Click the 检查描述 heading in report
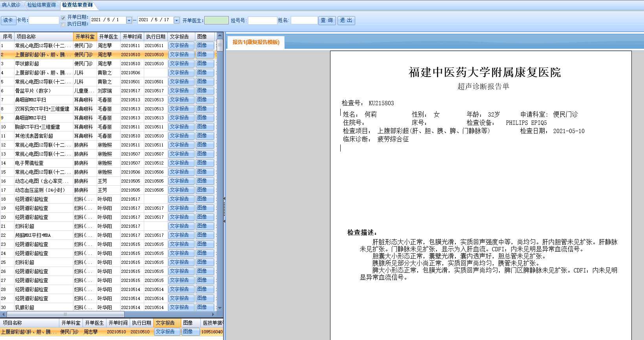 pos(362,232)
